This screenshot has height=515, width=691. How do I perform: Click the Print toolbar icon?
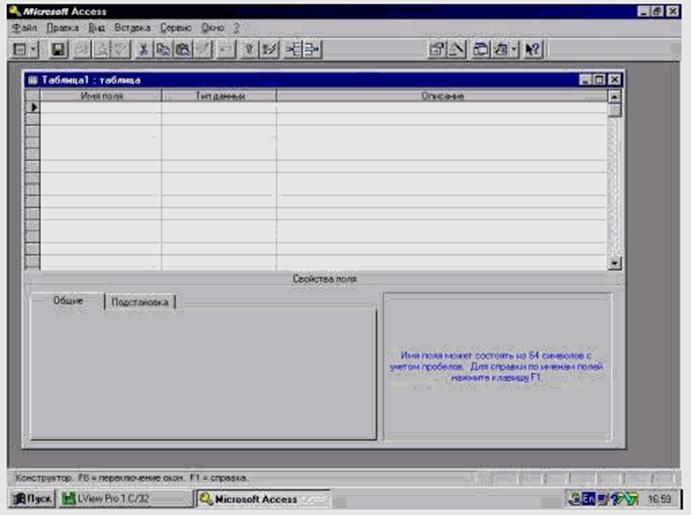point(82,49)
